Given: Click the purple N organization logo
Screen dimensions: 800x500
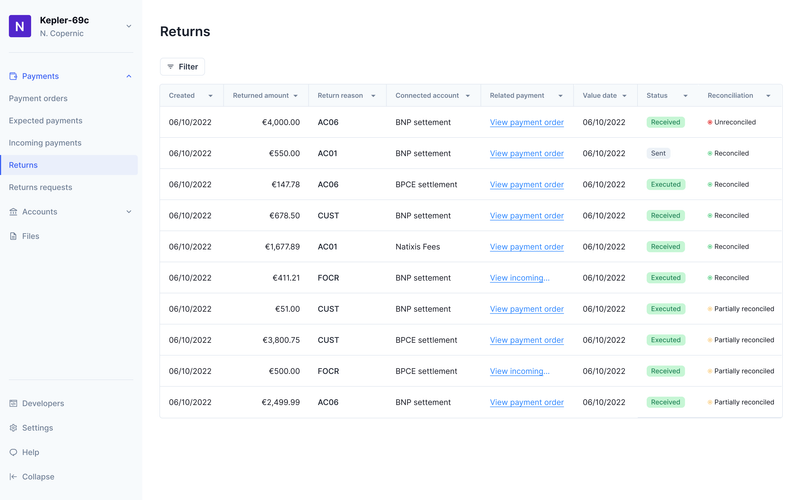Looking at the screenshot, I should 20,26.
